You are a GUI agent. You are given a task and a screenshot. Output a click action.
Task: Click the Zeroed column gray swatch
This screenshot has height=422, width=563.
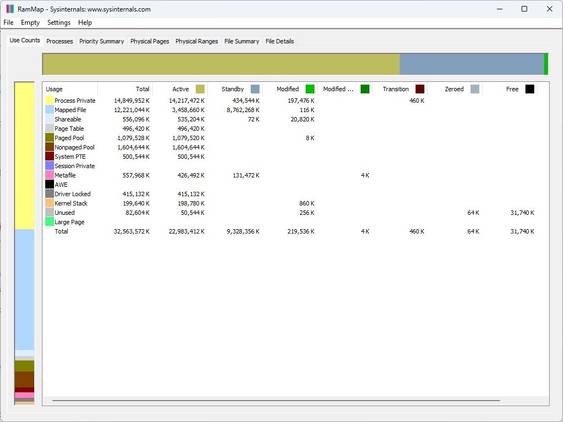475,89
